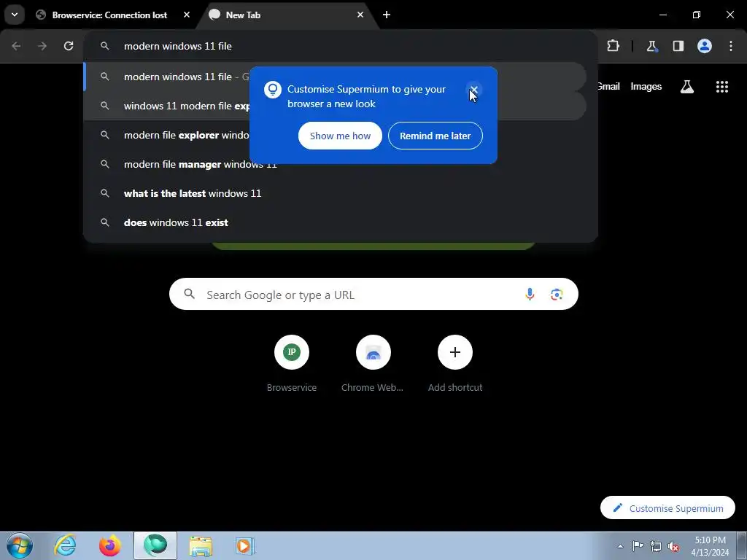Image resolution: width=747 pixels, height=560 pixels.
Task: Open the Action Center flag icon
Action: (638, 546)
